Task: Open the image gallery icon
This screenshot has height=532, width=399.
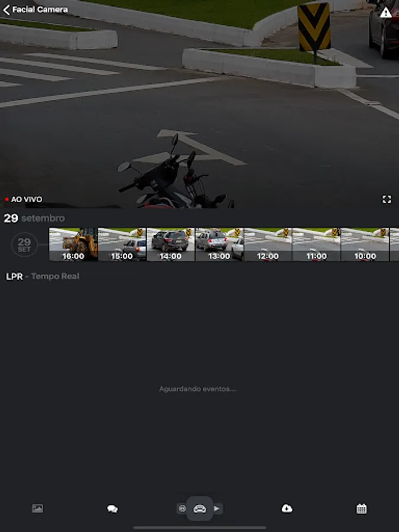Action: pos(37,508)
